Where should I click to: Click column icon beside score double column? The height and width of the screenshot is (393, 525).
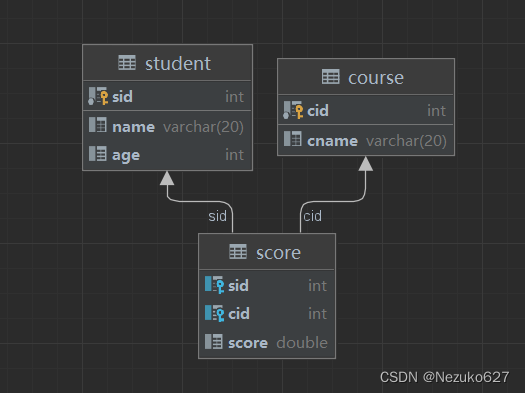(214, 341)
